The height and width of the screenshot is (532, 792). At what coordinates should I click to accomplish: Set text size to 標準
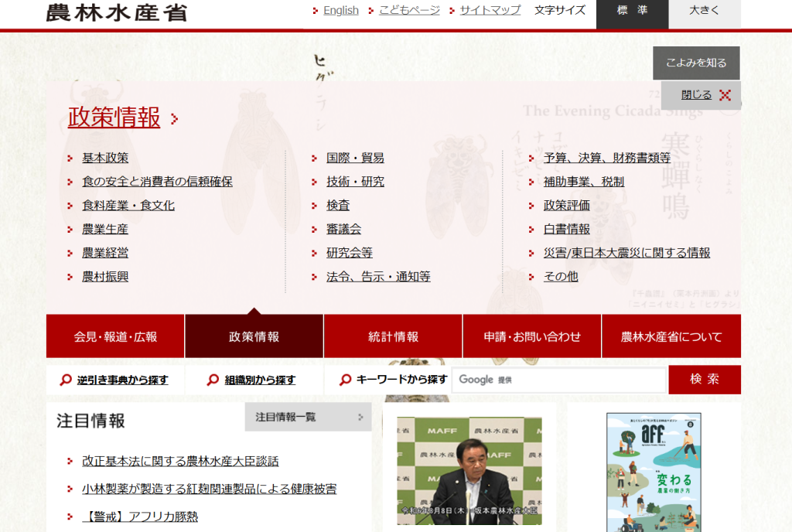coord(632,11)
